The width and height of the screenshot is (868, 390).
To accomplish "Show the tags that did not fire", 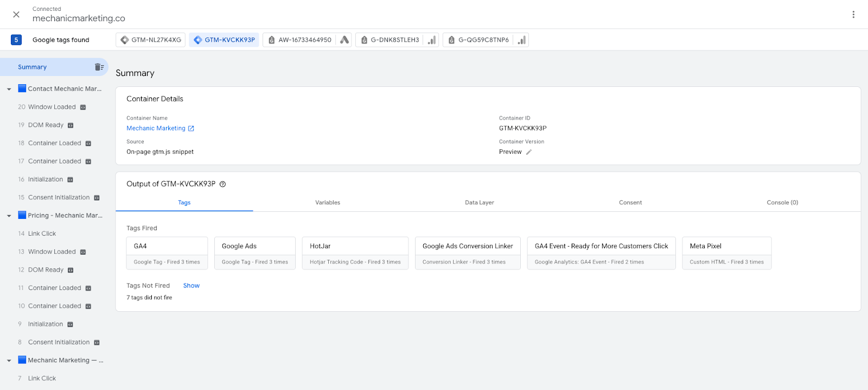I will coord(192,286).
